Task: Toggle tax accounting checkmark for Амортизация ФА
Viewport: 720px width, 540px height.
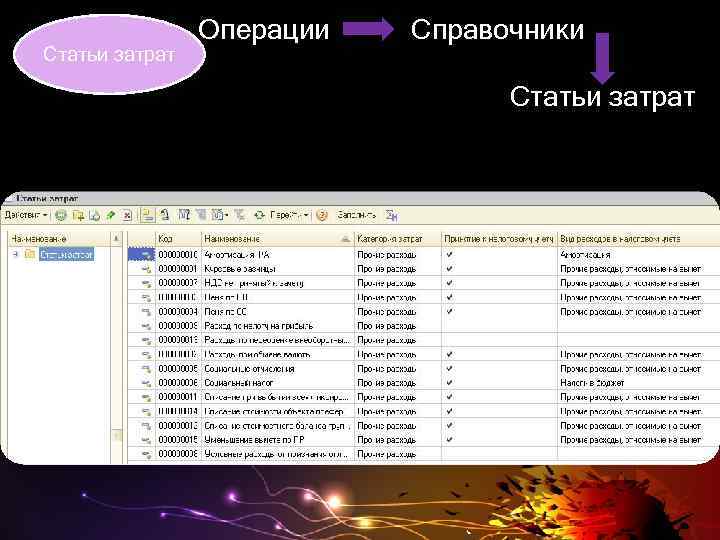Action: [449, 254]
